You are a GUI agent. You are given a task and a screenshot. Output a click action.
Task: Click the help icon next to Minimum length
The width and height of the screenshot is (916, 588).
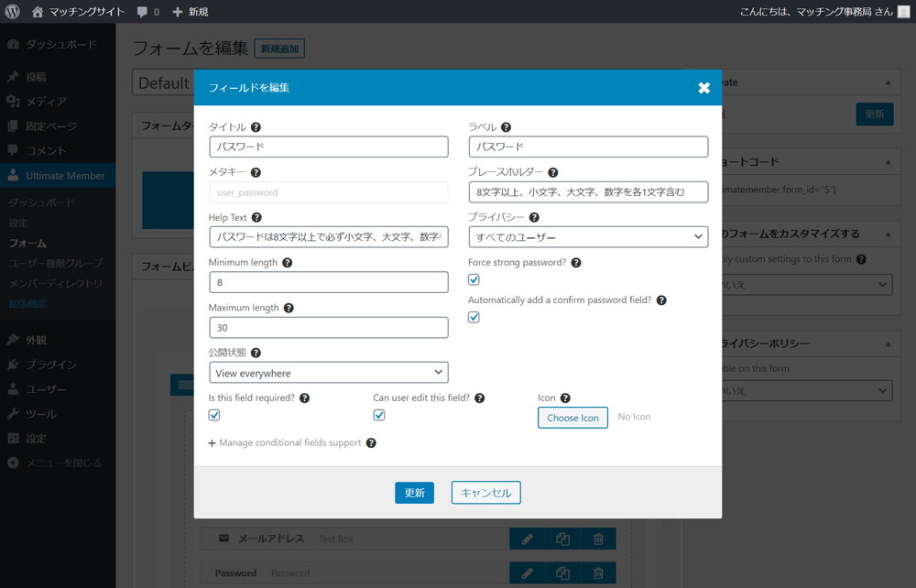tap(287, 263)
